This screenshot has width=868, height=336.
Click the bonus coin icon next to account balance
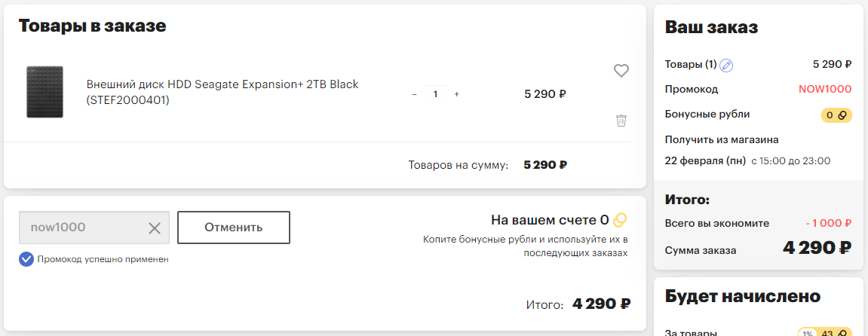(x=620, y=220)
